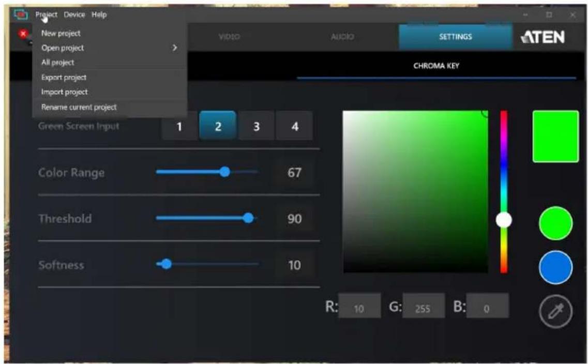Screen dimensions: 588x364
Task: Select the green circle preset color
Action: coord(556,223)
